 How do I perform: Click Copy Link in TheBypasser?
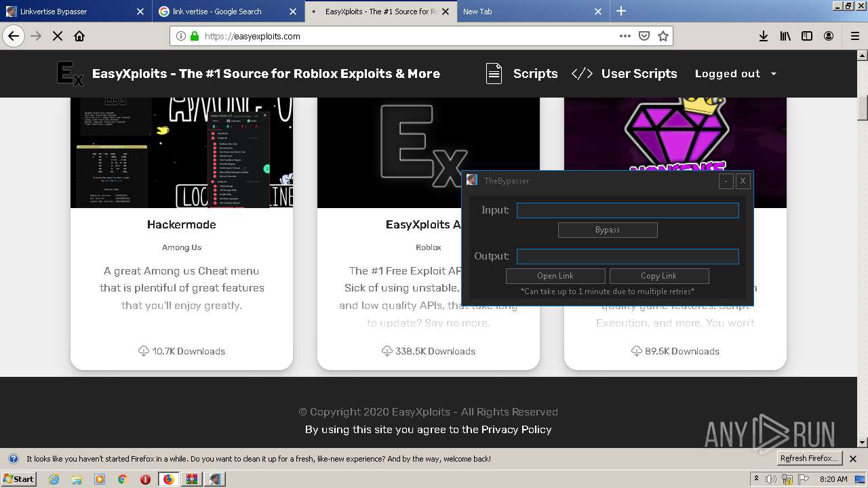click(659, 276)
